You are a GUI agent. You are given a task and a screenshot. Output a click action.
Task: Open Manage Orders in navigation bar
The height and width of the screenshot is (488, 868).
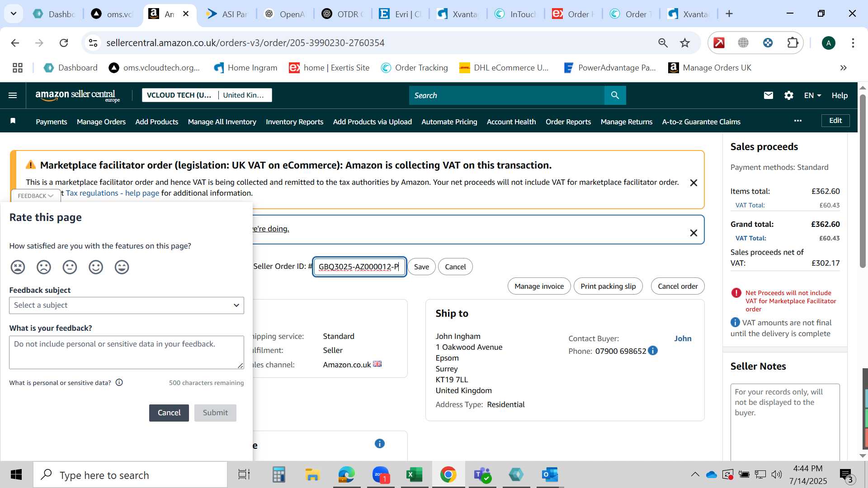(101, 122)
